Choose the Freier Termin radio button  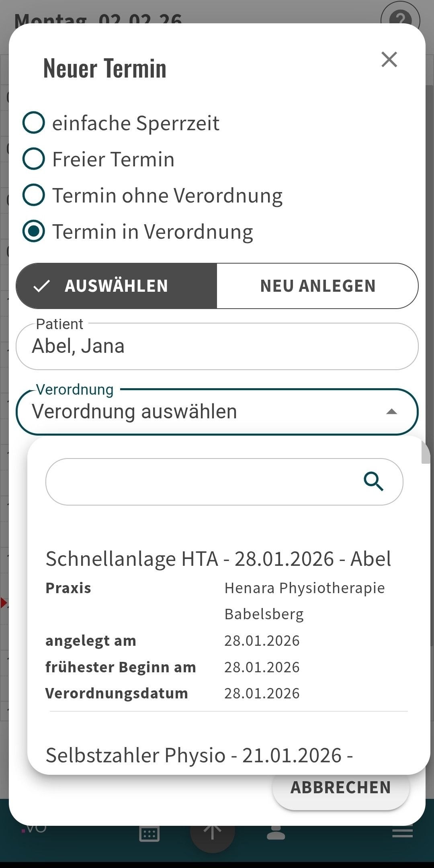point(34,159)
